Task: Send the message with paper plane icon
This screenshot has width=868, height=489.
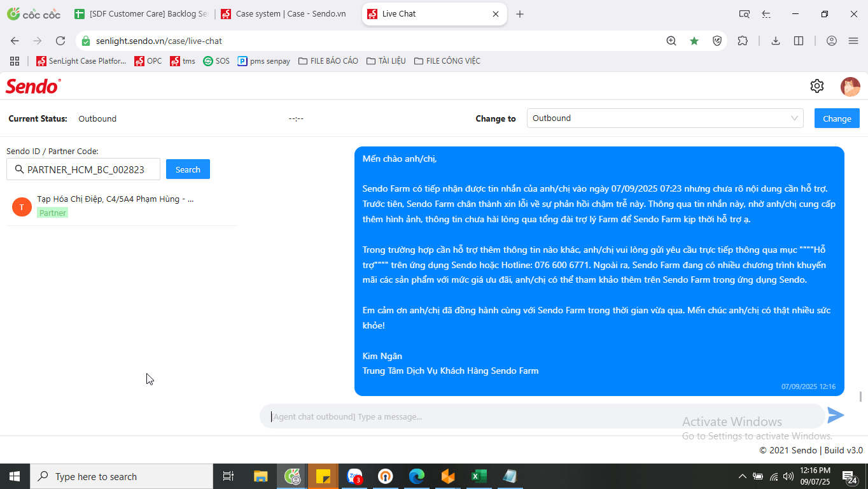Action: (x=836, y=416)
